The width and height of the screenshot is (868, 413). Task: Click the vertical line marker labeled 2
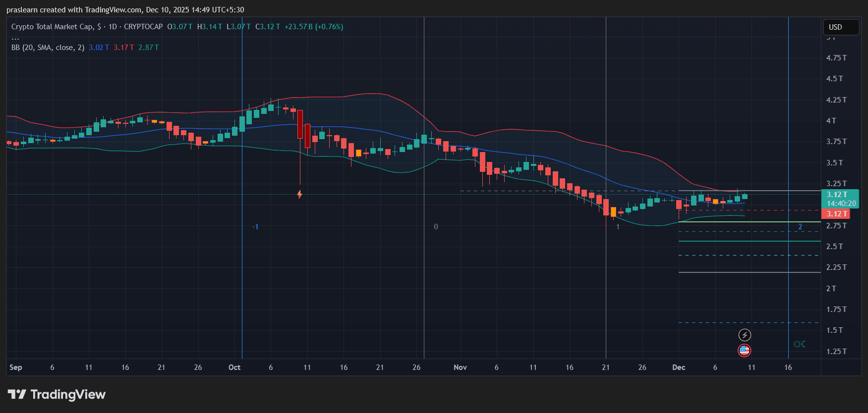click(x=800, y=227)
